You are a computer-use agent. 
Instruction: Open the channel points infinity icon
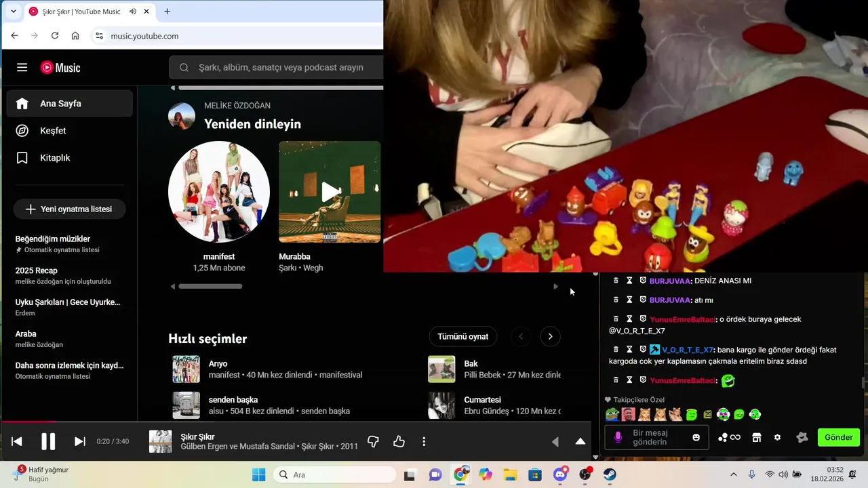pyautogui.click(x=729, y=438)
